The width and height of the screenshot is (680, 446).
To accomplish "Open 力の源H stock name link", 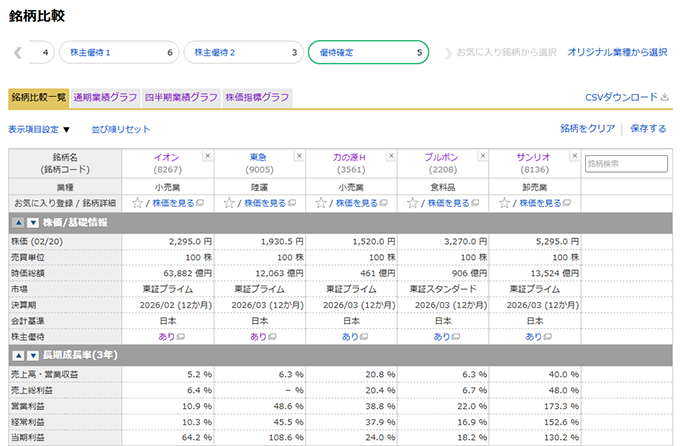I will click(350, 157).
